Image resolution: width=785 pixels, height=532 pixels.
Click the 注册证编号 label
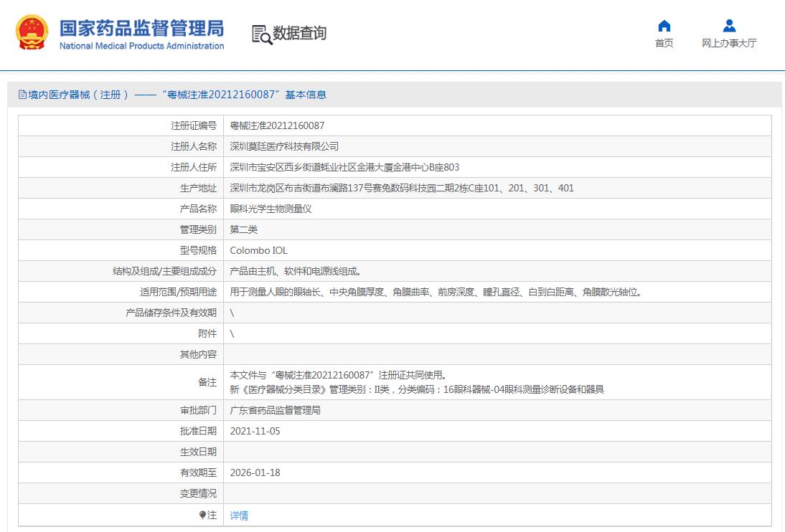[x=193, y=125]
